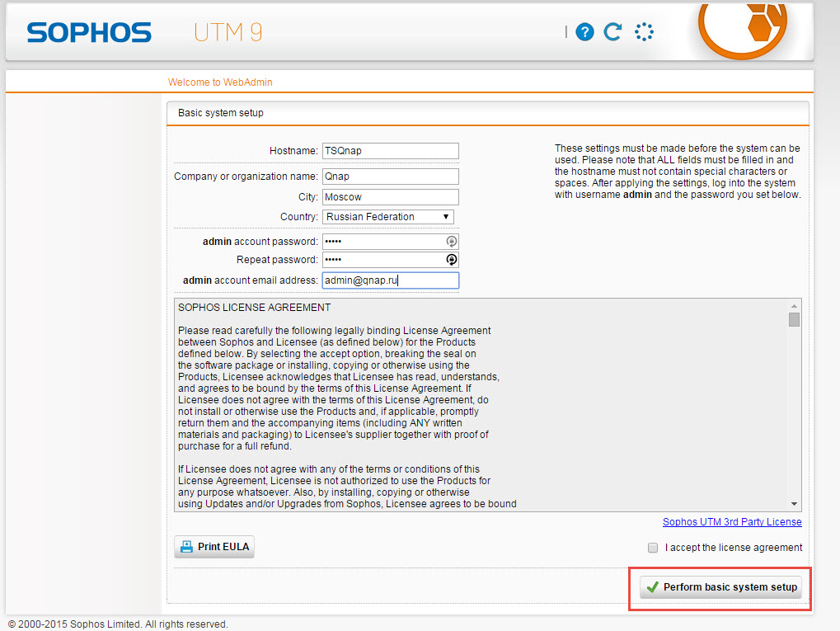Click the license agreement scrollbar thumb
Viewport: 840px width, 631px height.
click(x=794, y=319)
